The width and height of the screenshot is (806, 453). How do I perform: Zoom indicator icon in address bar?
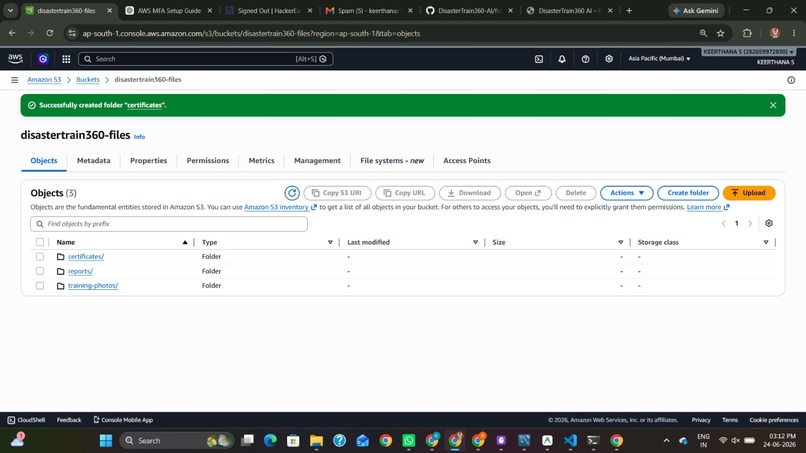tap(703, 33)
